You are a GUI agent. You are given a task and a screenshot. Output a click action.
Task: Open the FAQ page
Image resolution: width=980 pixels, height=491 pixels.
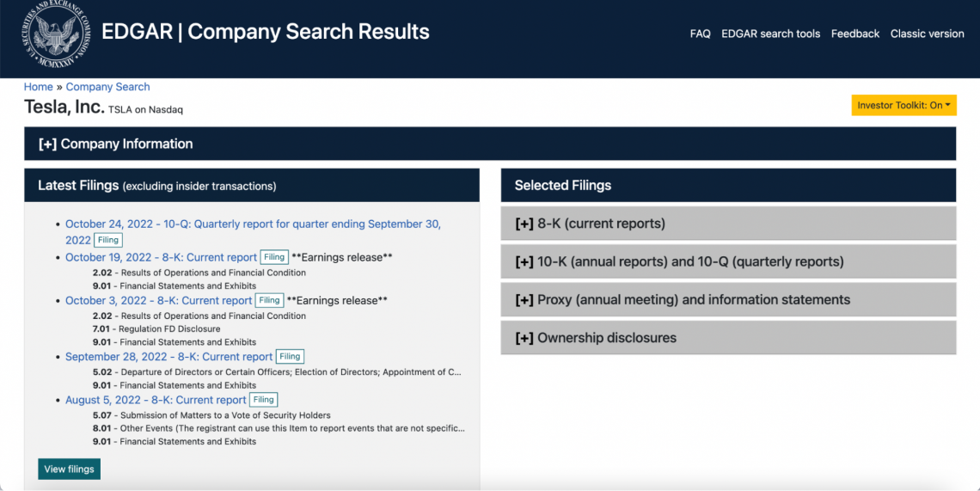700,34
